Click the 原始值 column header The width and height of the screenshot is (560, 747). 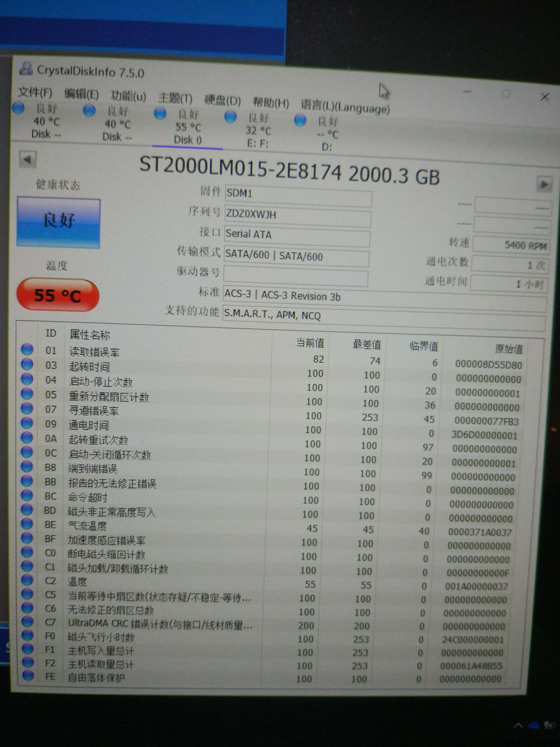click(x=508, y=349)
